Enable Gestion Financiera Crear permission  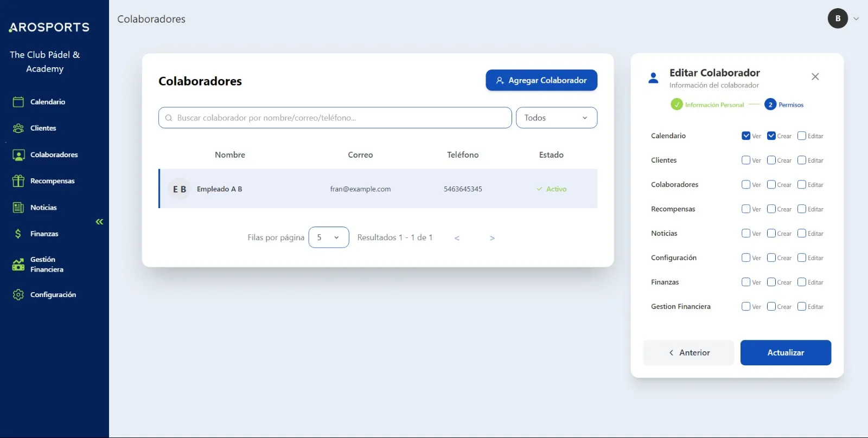pos(771,306)
